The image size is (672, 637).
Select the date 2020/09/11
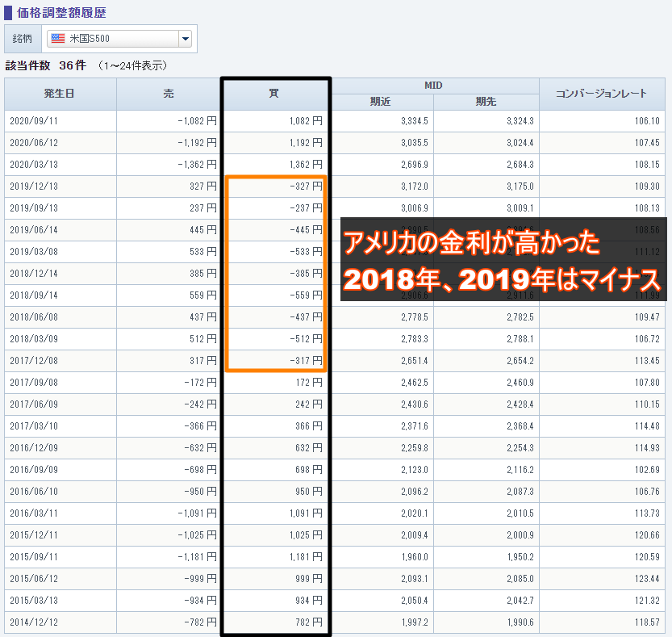coord(34,121)
